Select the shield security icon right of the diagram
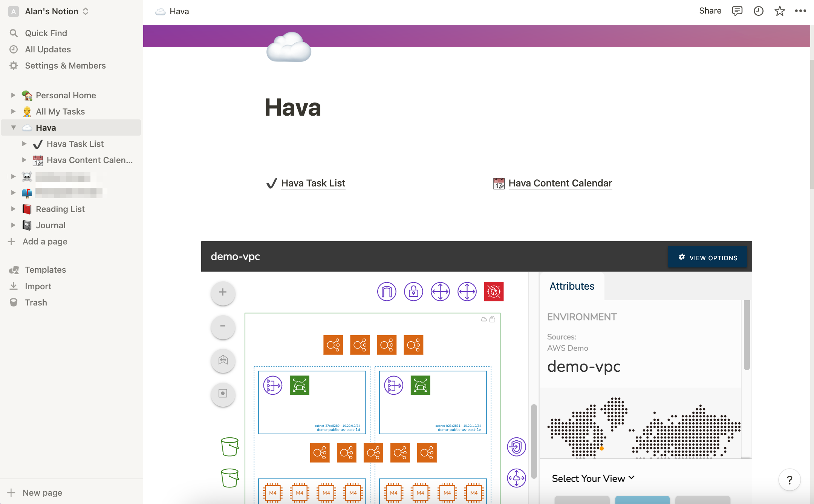 point(516,446)
